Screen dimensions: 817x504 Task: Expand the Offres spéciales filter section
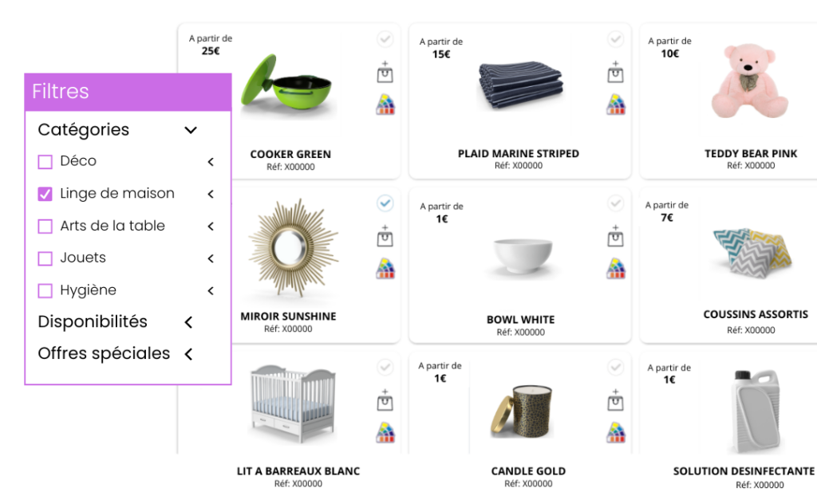point(188,354)
